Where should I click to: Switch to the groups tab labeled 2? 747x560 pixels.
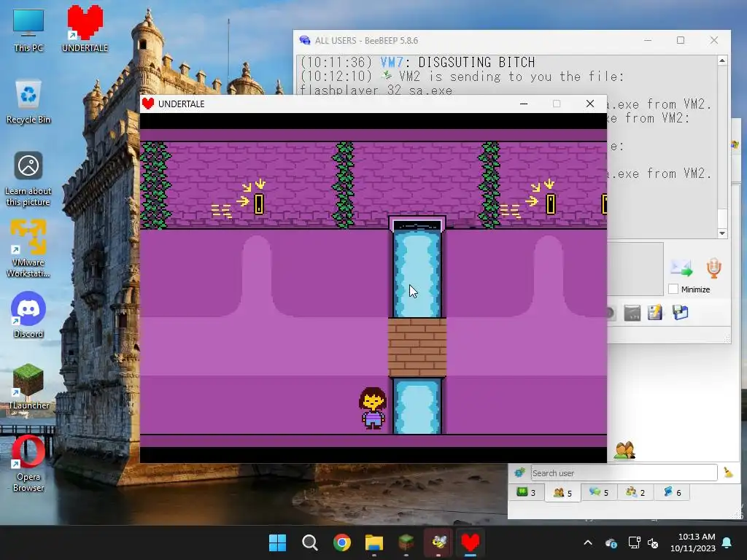pos(635,492)
